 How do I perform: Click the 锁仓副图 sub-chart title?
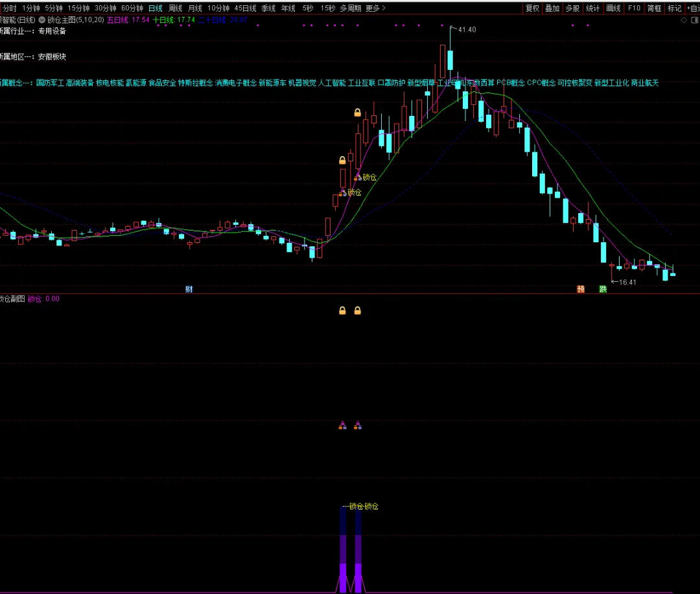12,299
